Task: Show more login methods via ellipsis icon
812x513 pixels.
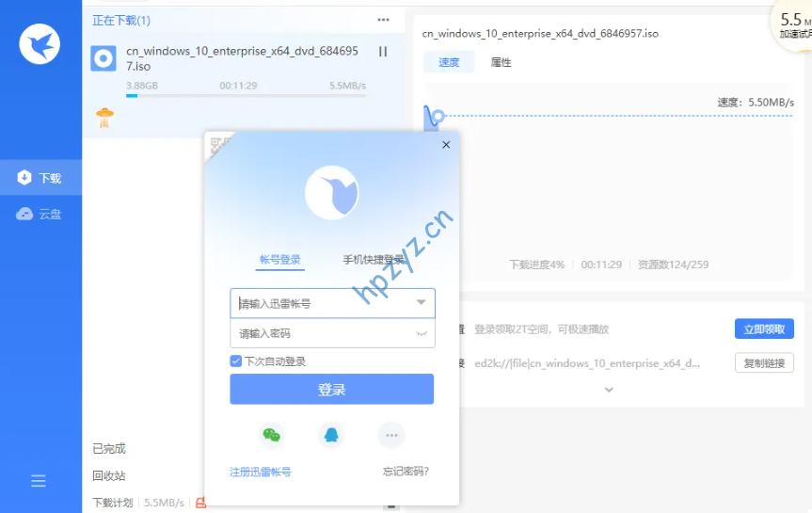Action: [391, 435]
